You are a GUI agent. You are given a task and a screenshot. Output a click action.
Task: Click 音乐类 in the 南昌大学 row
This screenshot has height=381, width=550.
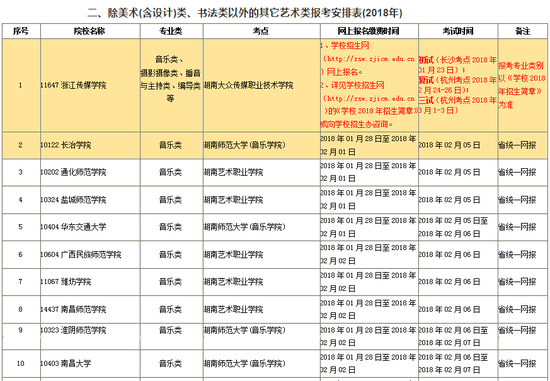(x=170, y=363)
